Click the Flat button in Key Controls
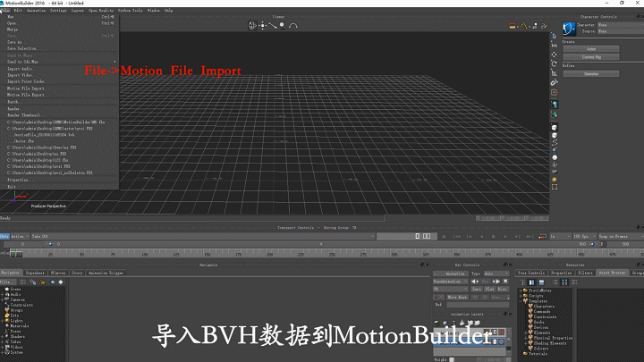Image resolution: width=644 pixels, height=362 pixels. 489,290
